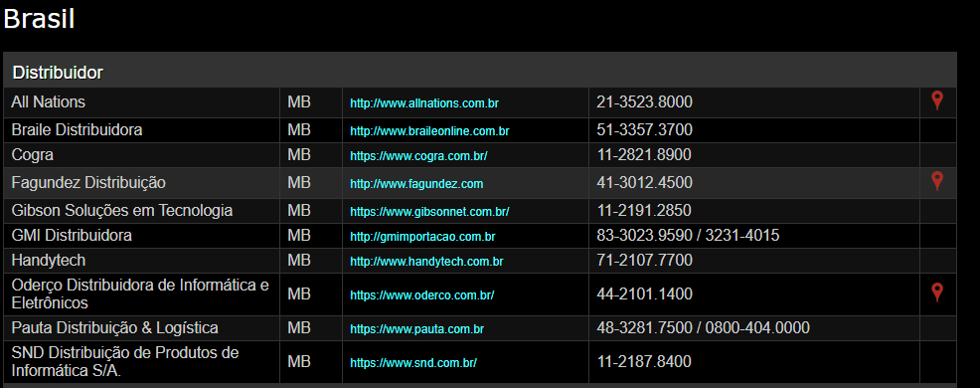Open map pin for All Nations
Image resolution: width=980 pixels, height=388 pixels.
(x=937, y=100)
